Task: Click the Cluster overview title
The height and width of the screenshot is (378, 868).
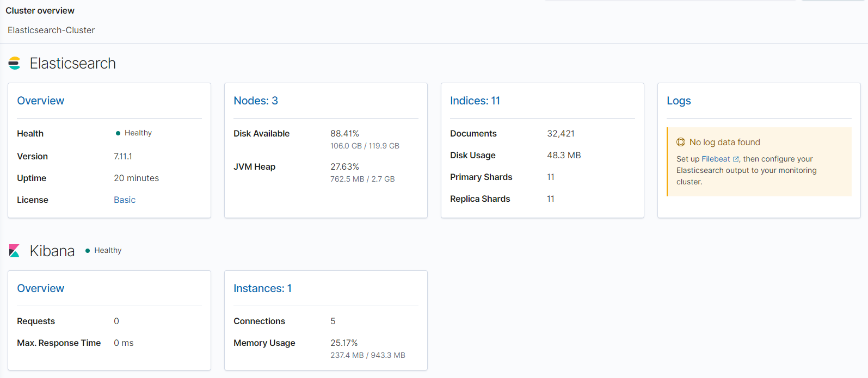Action: coord(40,10)
